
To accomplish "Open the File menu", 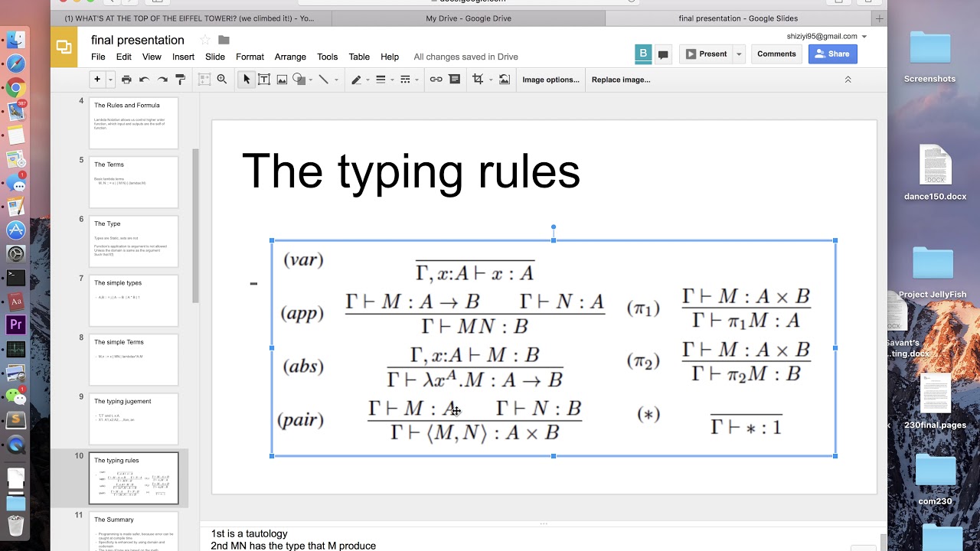I will (x=98, y=57).
